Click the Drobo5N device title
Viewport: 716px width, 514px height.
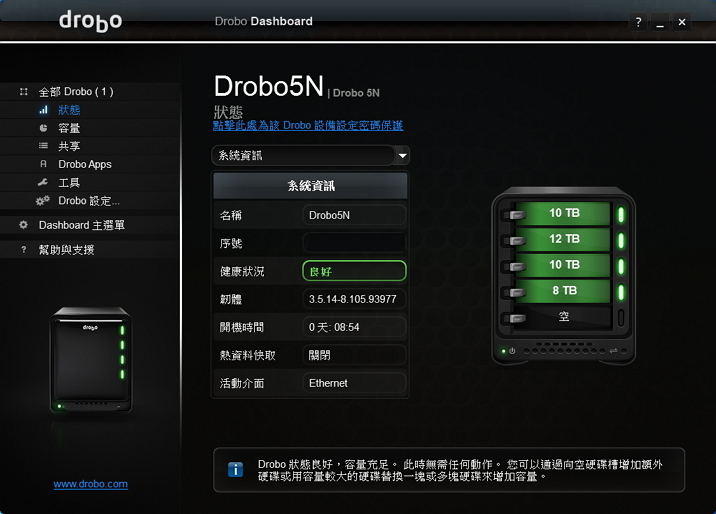click(268, 86)
